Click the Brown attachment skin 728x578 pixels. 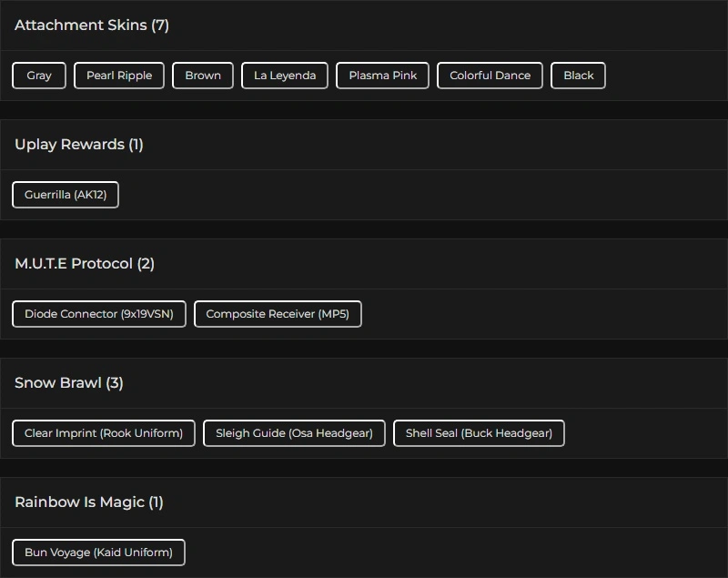(203, 76)
